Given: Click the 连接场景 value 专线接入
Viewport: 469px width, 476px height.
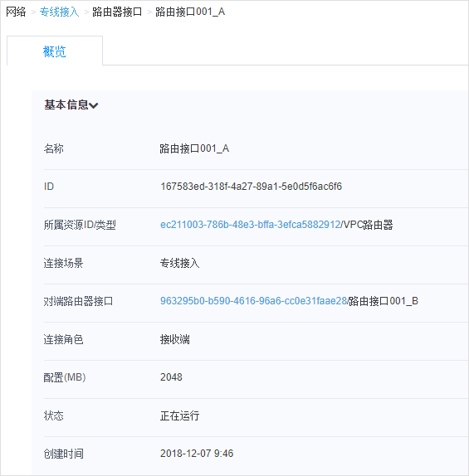Looking at the screenshot, I should click(x=179, y=263).
